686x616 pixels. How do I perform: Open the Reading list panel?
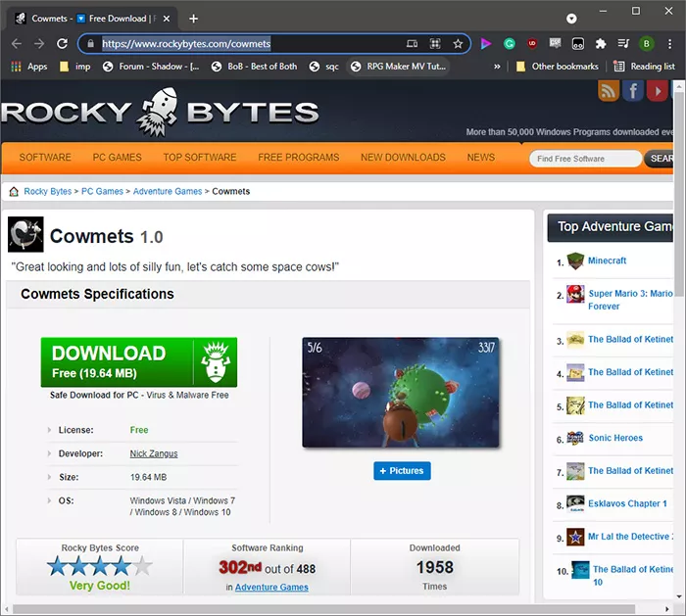pos(645,67)
